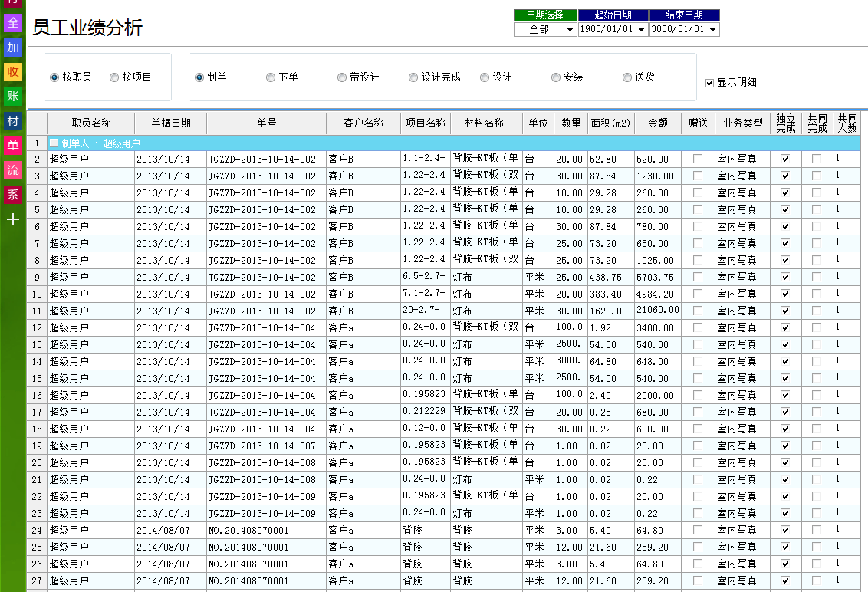Click the 业务类型 column header

743,123
